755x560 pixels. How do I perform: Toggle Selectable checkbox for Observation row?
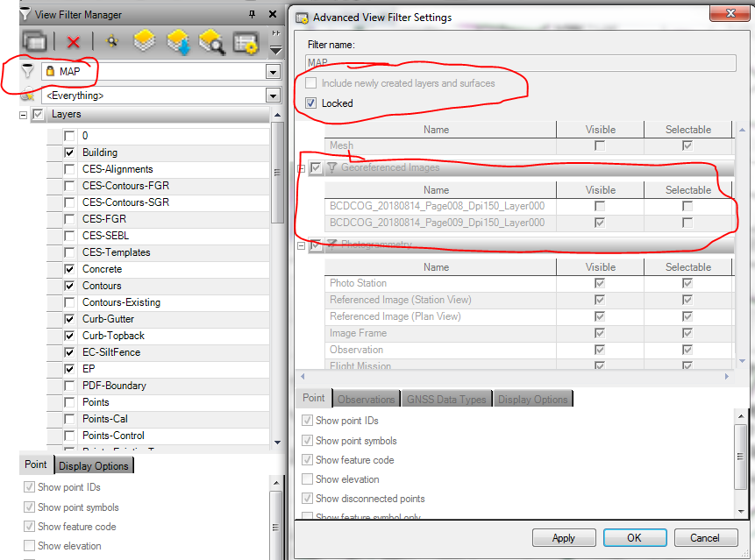coord(687,350)
